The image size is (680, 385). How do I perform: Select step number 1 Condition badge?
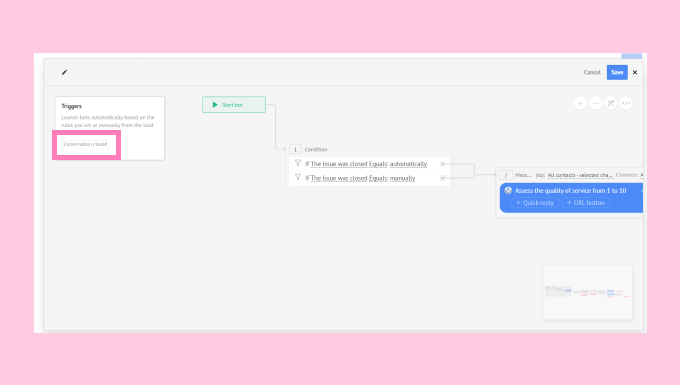point(295,150)
